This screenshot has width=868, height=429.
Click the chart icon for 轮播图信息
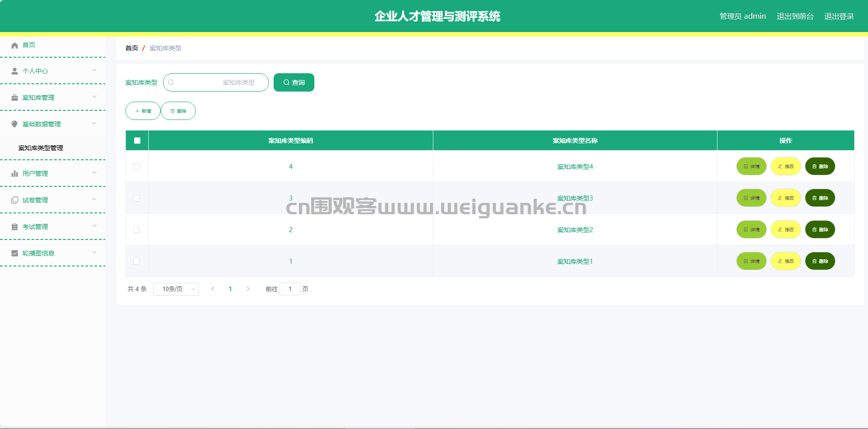pos(15,254)
